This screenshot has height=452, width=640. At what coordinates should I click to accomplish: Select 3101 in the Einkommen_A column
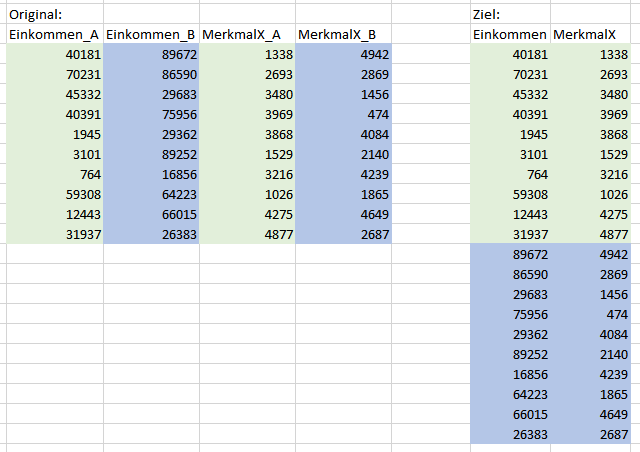tap(55, 154)
